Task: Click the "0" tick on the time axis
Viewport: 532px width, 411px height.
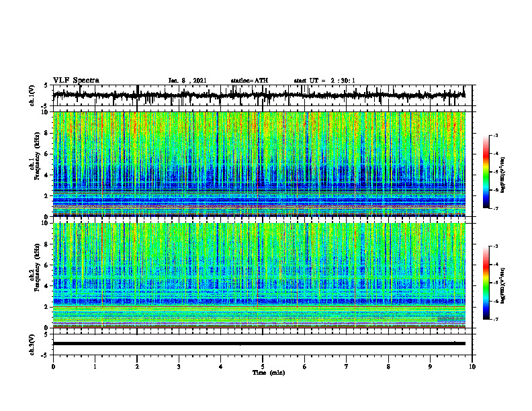Action: (53, 367)
